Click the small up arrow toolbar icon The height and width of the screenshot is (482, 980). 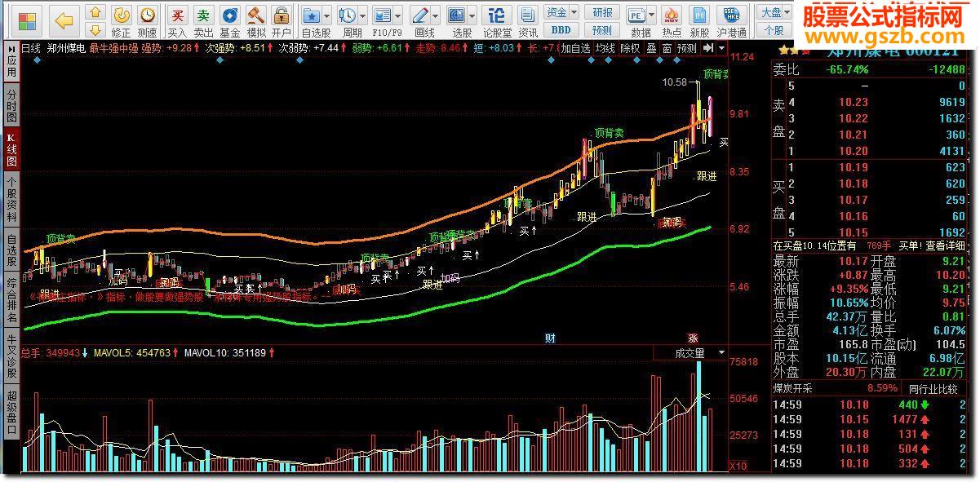[96, 11]
